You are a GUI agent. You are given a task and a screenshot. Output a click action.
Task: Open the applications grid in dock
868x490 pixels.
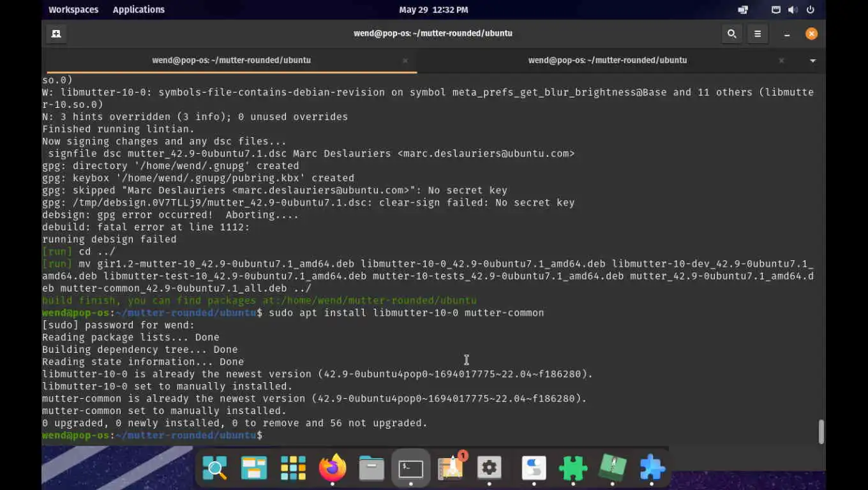[x=294, y=468]
